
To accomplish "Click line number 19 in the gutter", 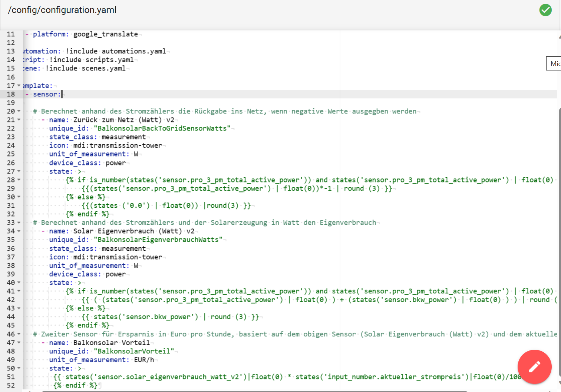I will (11, 103).
